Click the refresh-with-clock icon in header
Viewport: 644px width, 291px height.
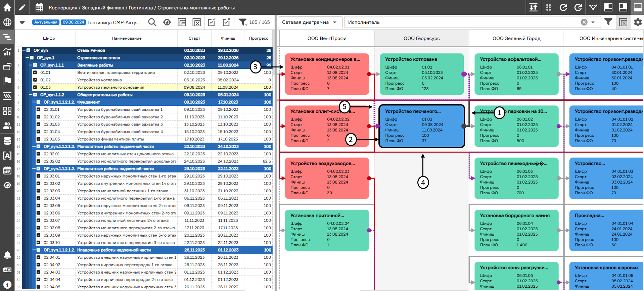[x=578, y=7]
